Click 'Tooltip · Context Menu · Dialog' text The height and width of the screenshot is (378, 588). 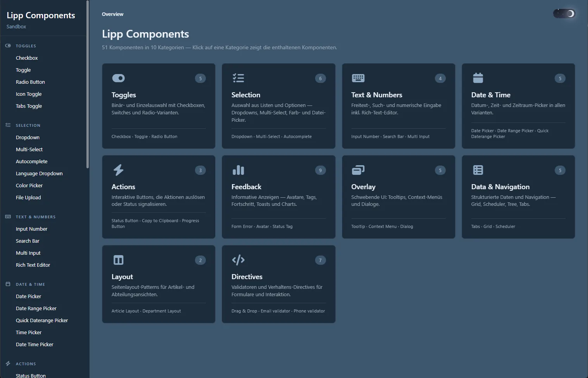coord(382,226)
